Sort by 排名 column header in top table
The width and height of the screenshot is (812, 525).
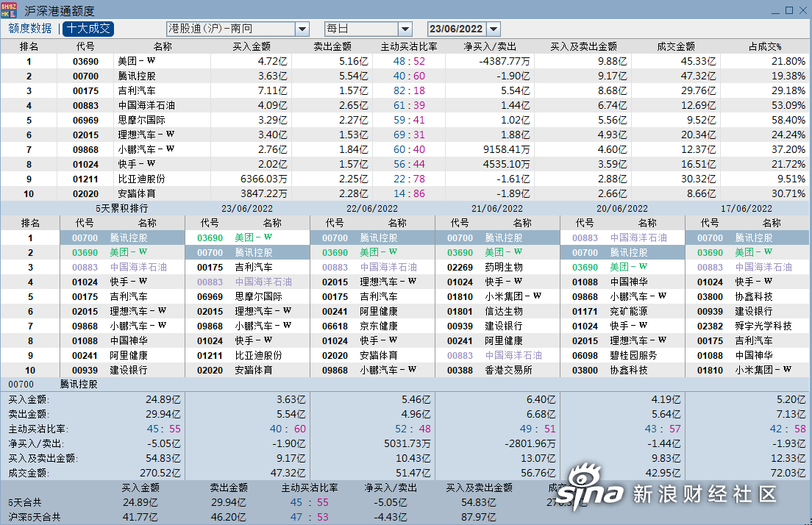click(x=29, y=46)
